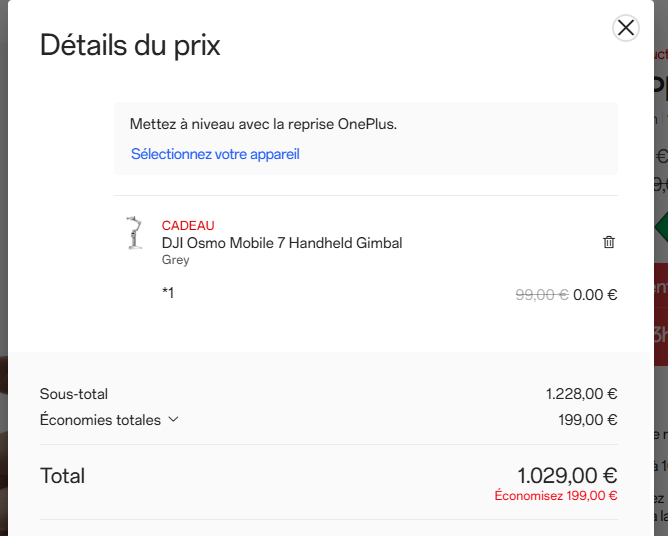
Task: Click the red CADEAU label
Action: 188,226
